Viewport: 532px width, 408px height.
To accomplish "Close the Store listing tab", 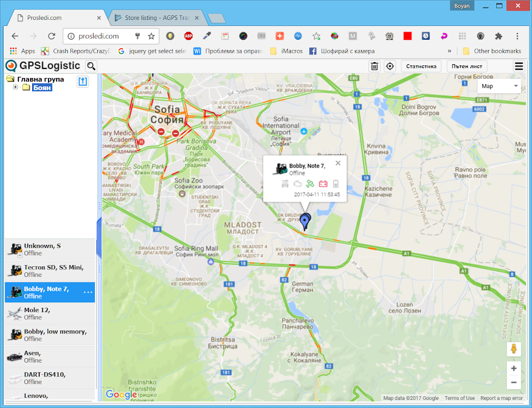I will pyautogui.click(x=197, y=18).
